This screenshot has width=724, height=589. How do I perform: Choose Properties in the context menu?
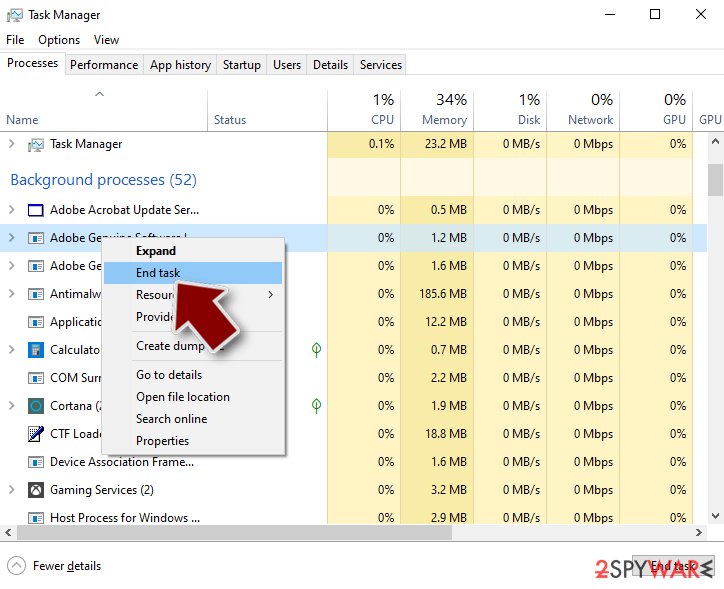(x=193, y=441)
